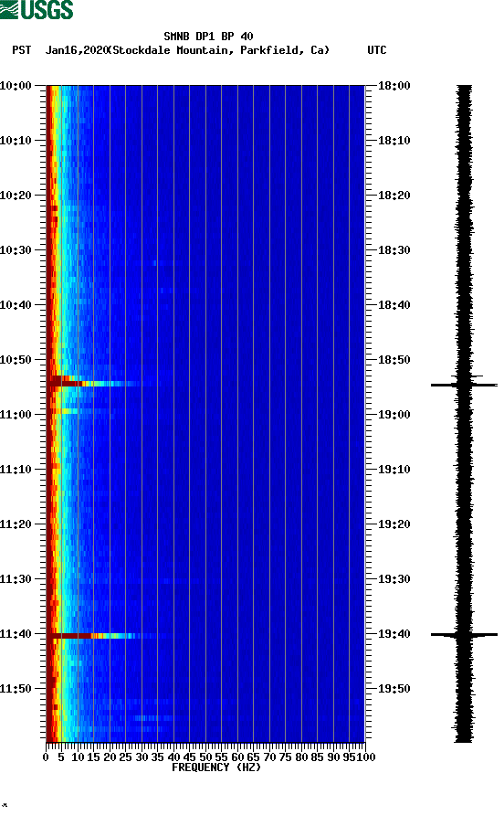504x815 pixels.
Task: Click the 10 Hz frequency tick label
Action: click(x=78, y=757)
